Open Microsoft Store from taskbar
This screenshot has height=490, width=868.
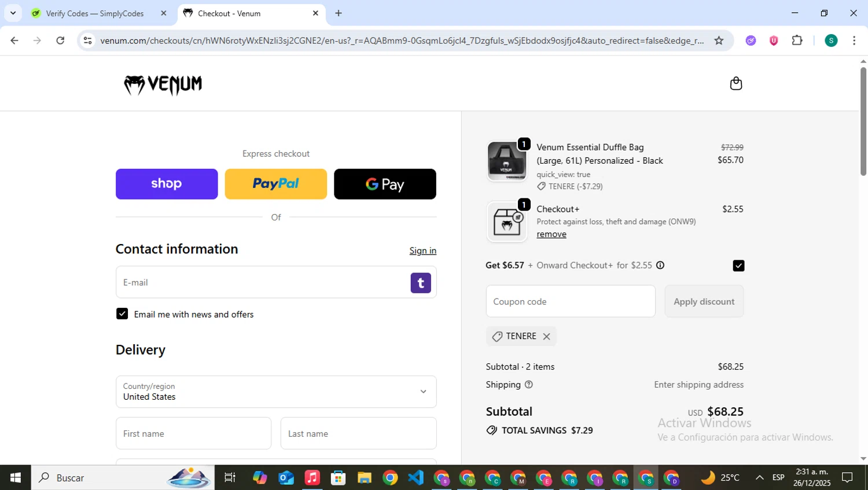(x=338, y=477)
